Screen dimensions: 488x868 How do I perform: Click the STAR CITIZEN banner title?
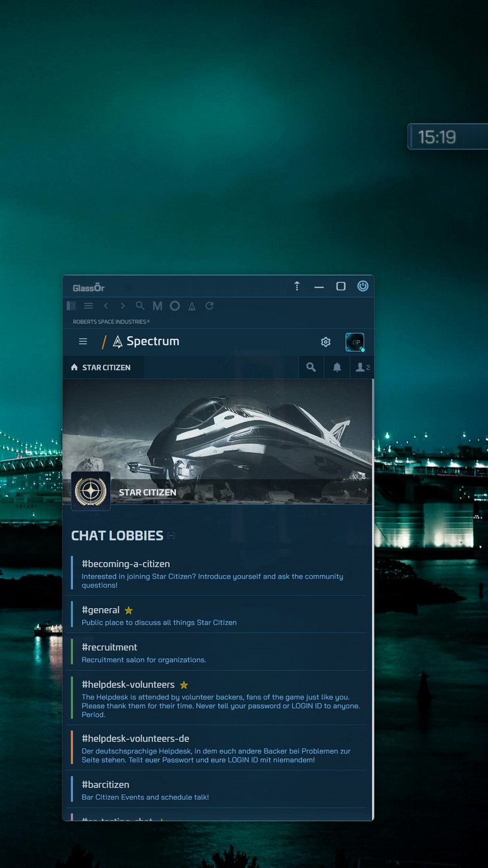coord(147,493)
